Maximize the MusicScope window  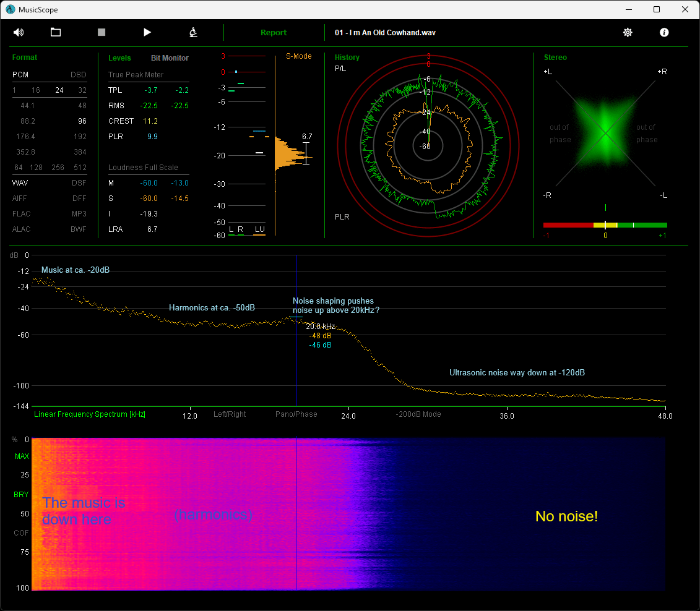pos(657,9)
